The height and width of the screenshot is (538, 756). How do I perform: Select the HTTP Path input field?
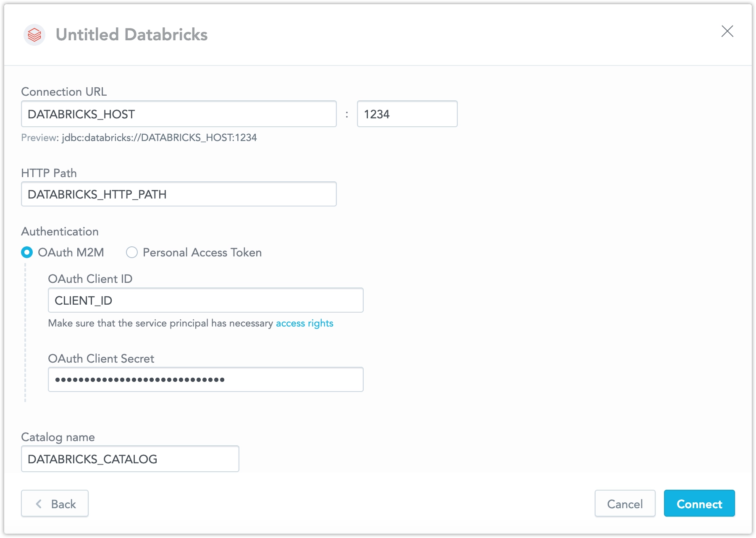[x=178, y=194]
